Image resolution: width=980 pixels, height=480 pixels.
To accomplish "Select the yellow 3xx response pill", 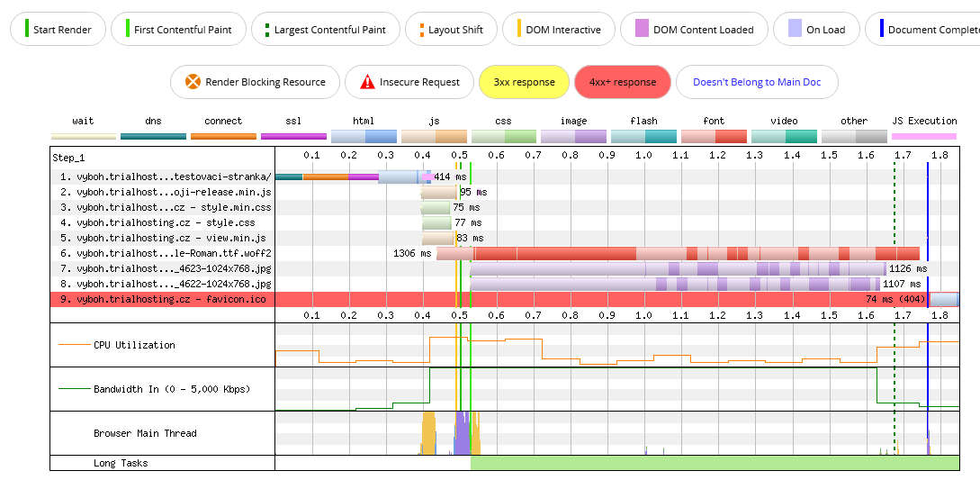I will click(x=525, y=82).
